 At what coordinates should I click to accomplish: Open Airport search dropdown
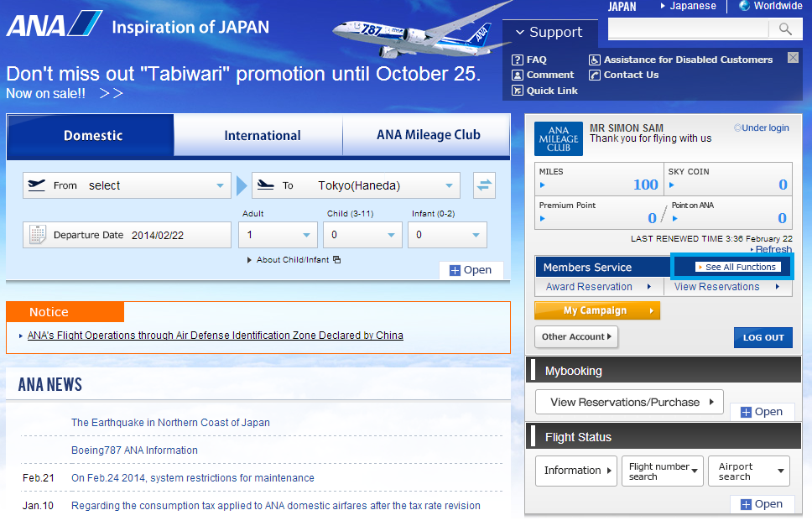coord(749,471)
